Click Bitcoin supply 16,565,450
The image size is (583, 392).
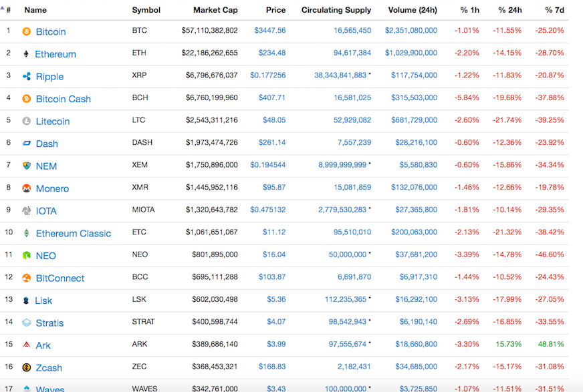click(352, 31)
